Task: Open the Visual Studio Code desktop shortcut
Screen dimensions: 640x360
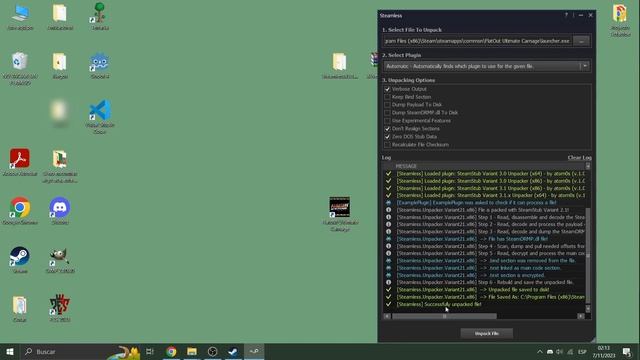Action: pyautogui.click(x=100, y=116)
